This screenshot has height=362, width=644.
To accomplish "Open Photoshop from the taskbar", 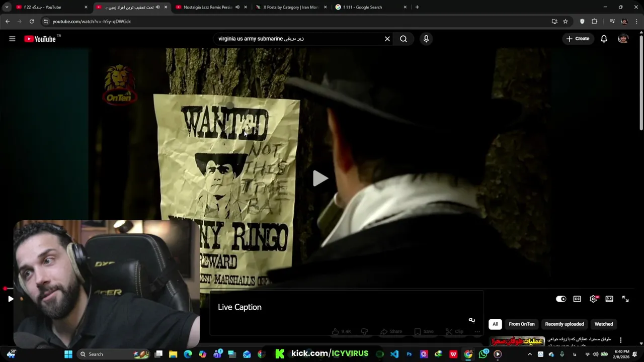I will pyautogui.click(x=409, y=354).
